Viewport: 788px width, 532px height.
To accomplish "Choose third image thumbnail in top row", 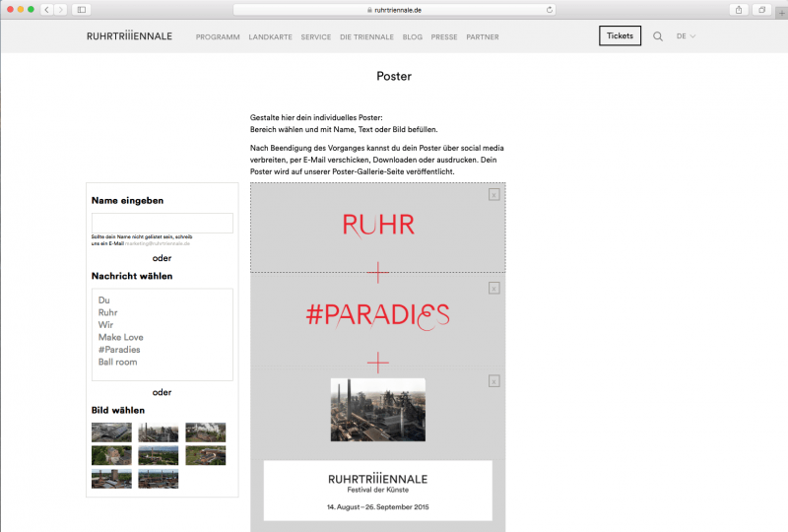I will (x=206, y=432).
